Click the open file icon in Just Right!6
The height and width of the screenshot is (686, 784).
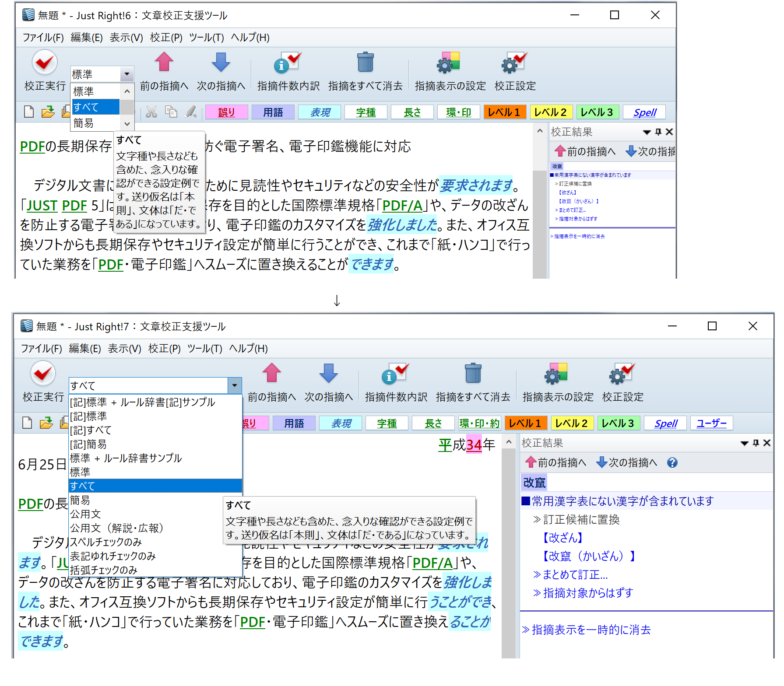pos(48,112)
